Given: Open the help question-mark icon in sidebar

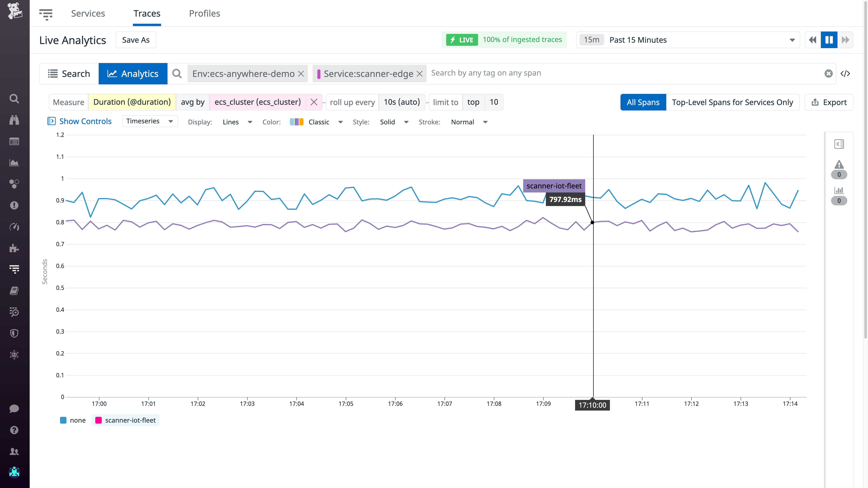Looking at the screenshot, I should (14, 430).
